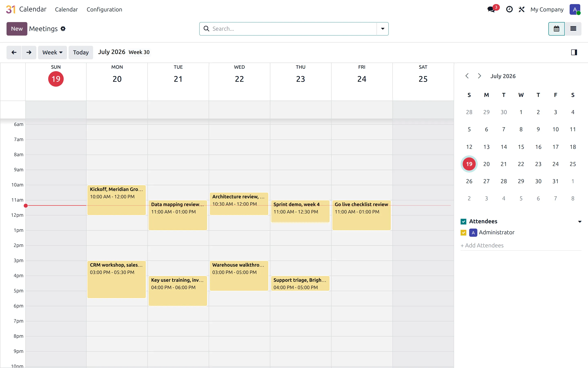
Task: Toggle the Attendees checkbox
Action: [463, 221]
